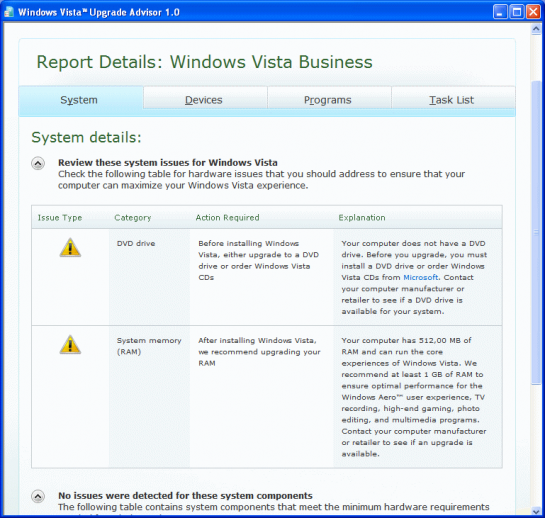Click the 'Report Details: Windows Vista Business' heading

204,62
